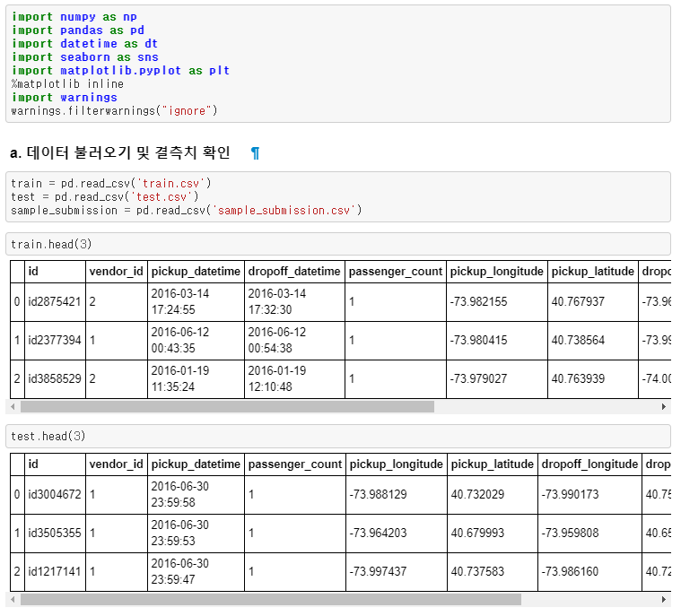
Task: Click the dropoff_datetime column header
Action: tap(294, 272)
